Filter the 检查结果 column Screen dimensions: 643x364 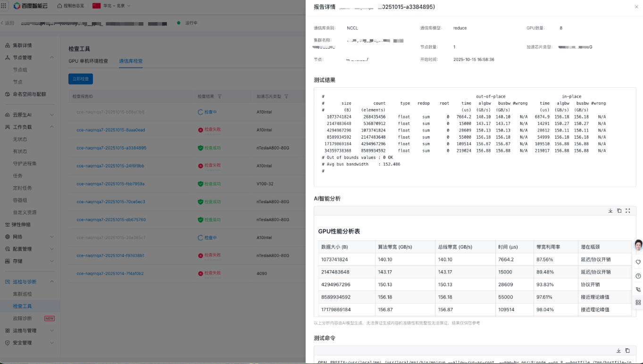pos(219,97)
